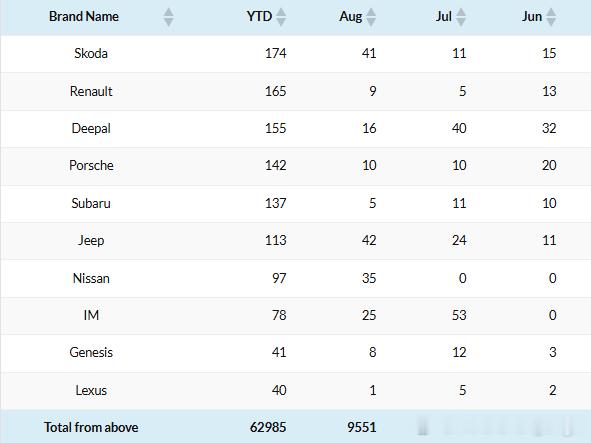This screenshot has height=443, width=591.
Task: Click the Skoda brand row
Action: tap(296, 54)
